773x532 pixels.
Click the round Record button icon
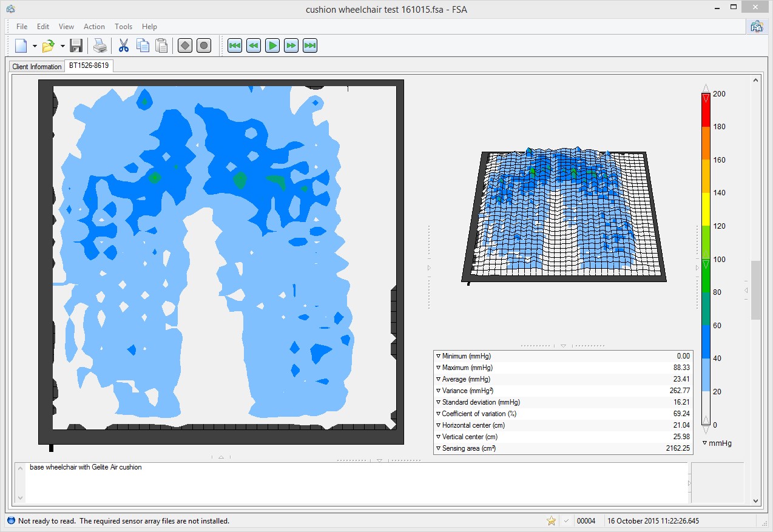click(x=204, y=45)
